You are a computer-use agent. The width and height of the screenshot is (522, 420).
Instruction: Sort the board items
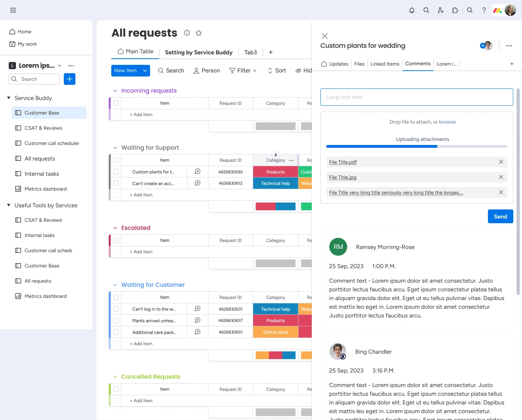coord(277,71)
